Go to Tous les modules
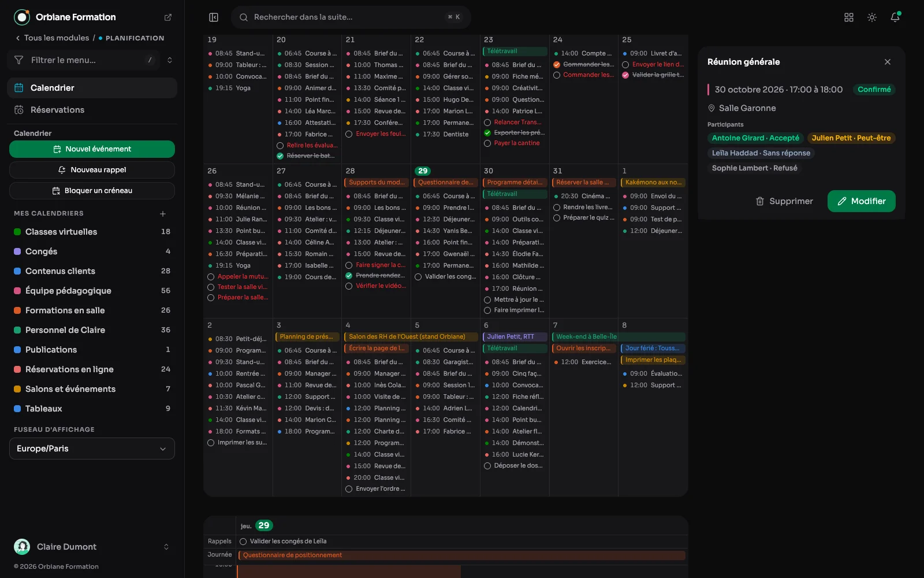The height and width of the screenshot is (578, 924). click(x=57, y=38)
